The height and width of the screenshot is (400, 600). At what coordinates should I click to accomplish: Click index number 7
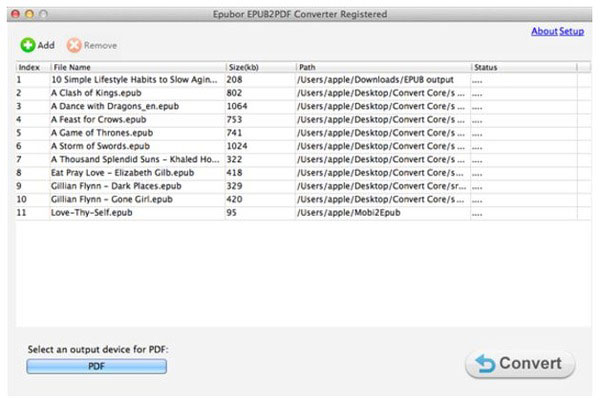[x=19, y=160]
